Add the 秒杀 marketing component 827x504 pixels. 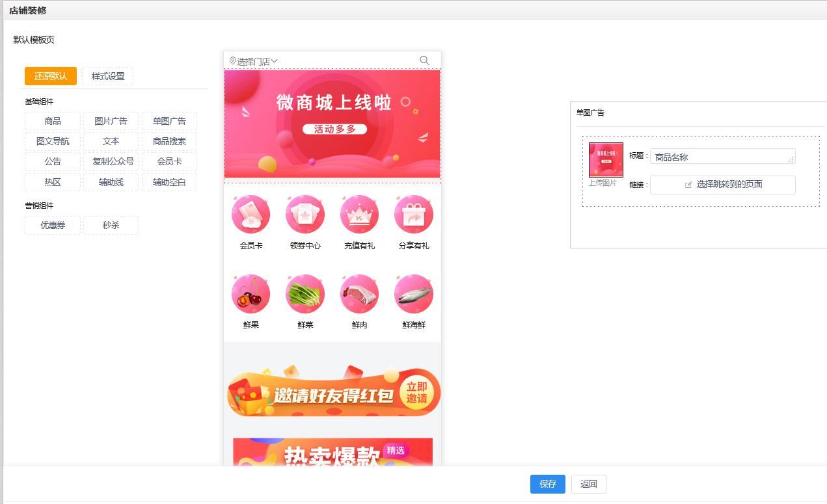click(111, 225)
